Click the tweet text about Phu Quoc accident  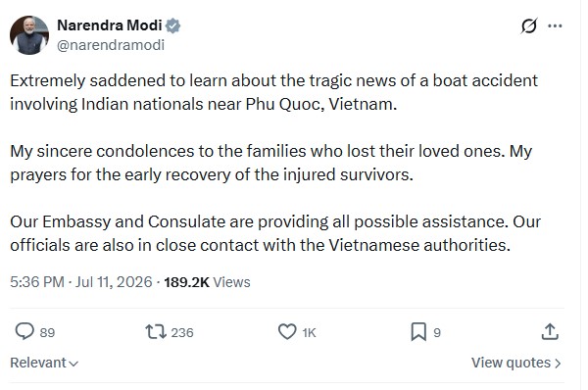coord(275,163)
